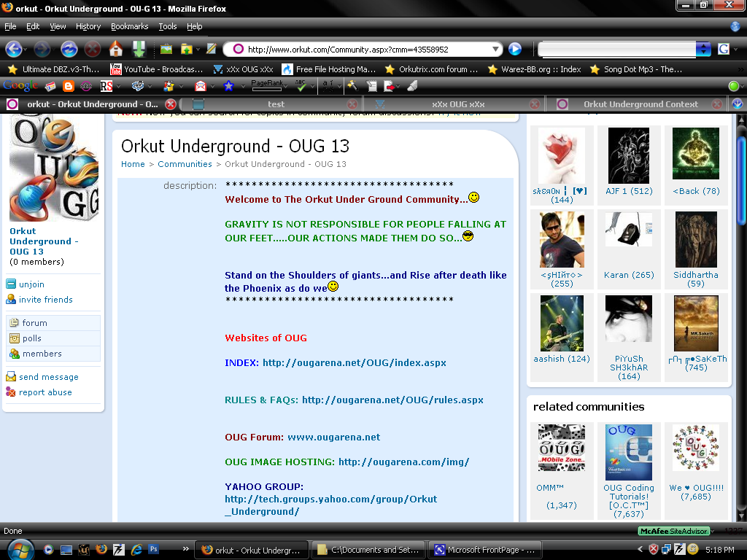Click the 'Communities' breadcrumb link
Image resolution: width=747 pixels, height=560 pixels.
185,164
